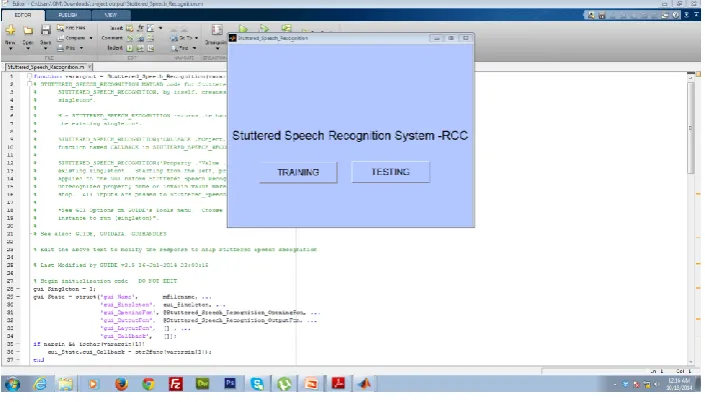This screenshot has width=705, height=402.
Task: Switch to the VIEW tab
Action: tap(111, 15)
